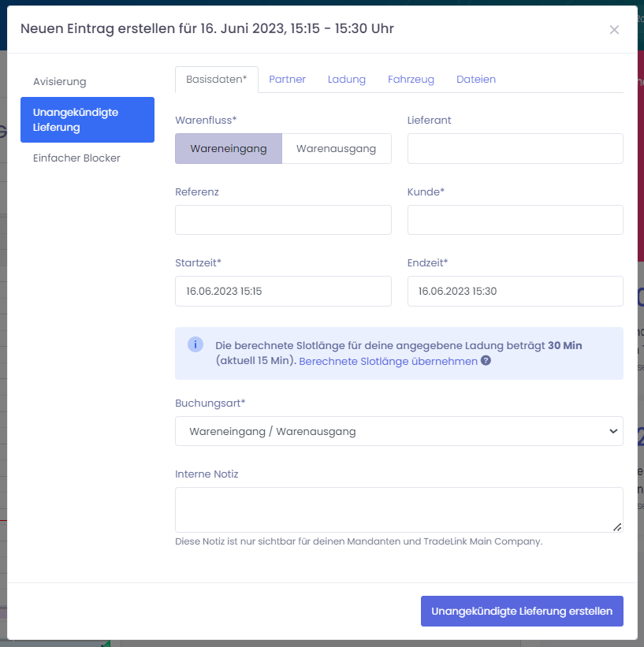644x647 pixels.
Task: Open the Partner tab
Action: [x=287, y=80]
